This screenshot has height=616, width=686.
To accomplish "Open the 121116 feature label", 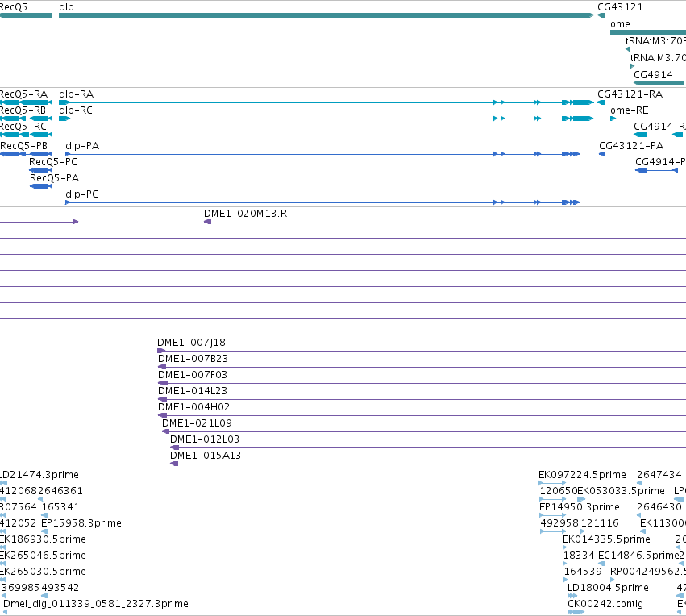I will [600, 523].
